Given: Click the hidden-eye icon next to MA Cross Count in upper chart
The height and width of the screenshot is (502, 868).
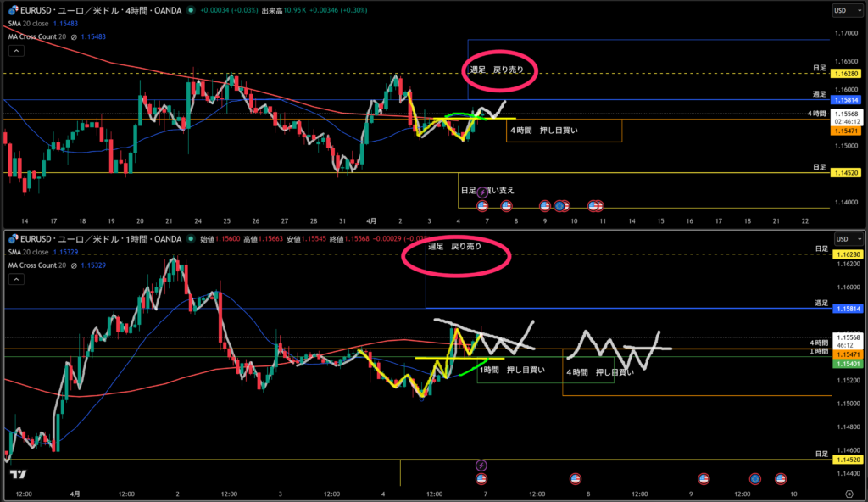Looking at the screenshot, I should coord(74,36).
